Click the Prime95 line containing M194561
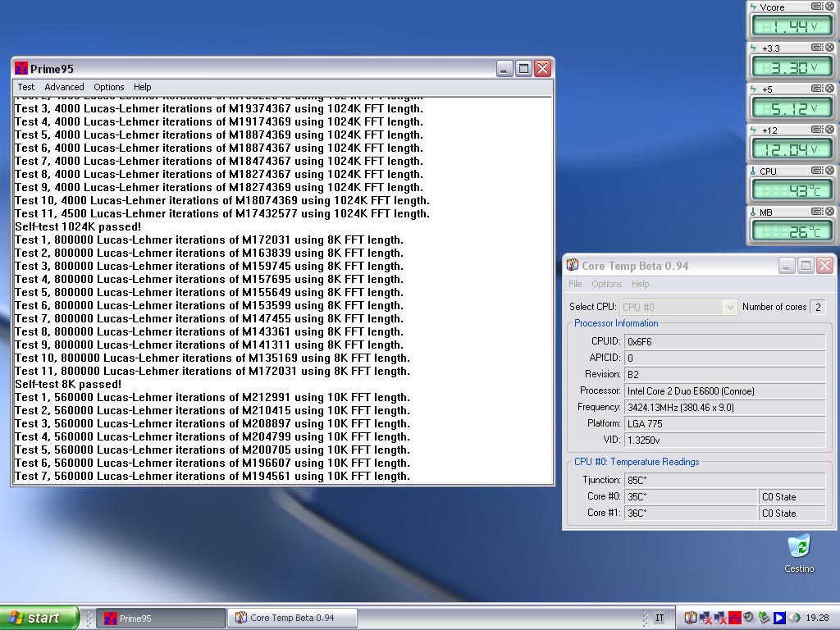The height and width of the screenshot is (630, 840). point(212,477)
